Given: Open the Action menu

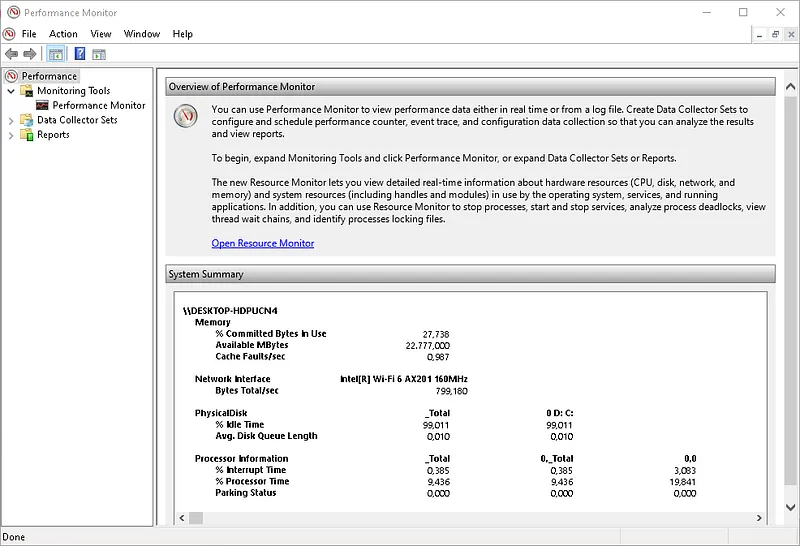Looking at the screenshot, I should (63, 34).
